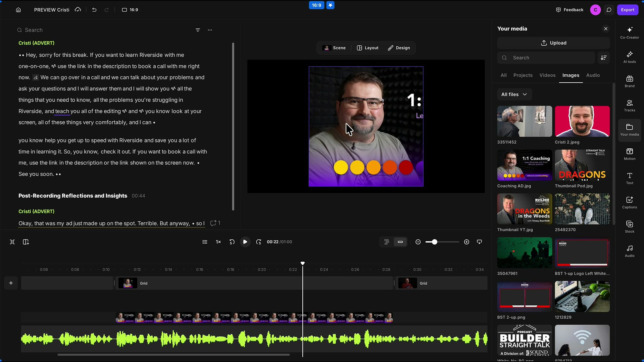Expand the All files dropdown
The width and height of the screenshot is (644, 362).
click(514, 94)
